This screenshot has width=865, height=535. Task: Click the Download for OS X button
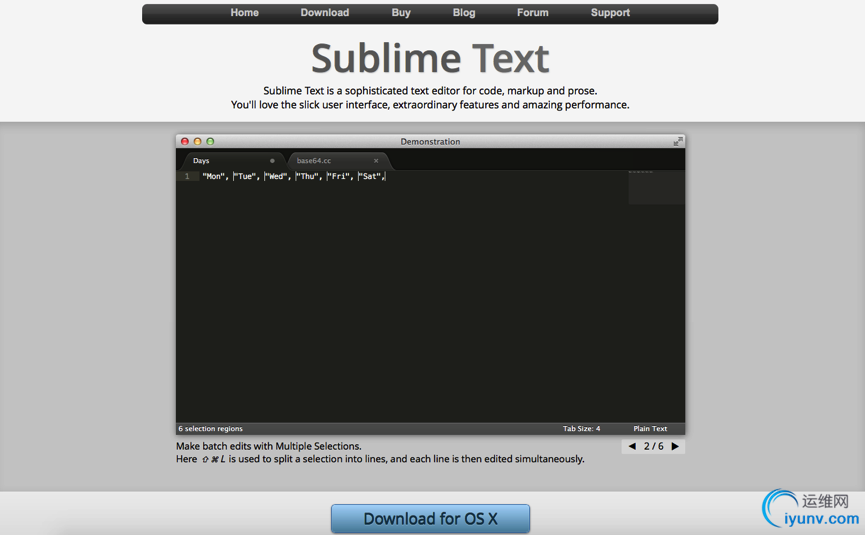pos(430,518)
